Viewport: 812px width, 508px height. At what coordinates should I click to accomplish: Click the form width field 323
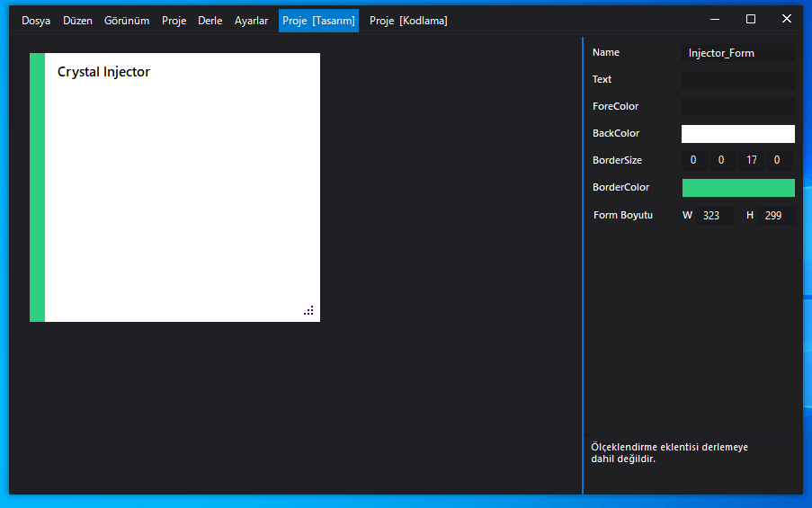coord(715,216)
